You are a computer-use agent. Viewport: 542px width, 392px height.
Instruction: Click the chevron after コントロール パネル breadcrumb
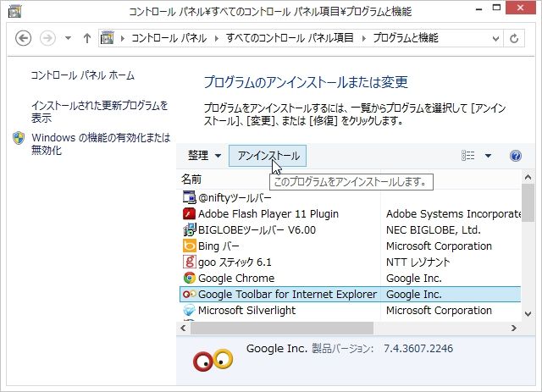[x=217, y=38]
